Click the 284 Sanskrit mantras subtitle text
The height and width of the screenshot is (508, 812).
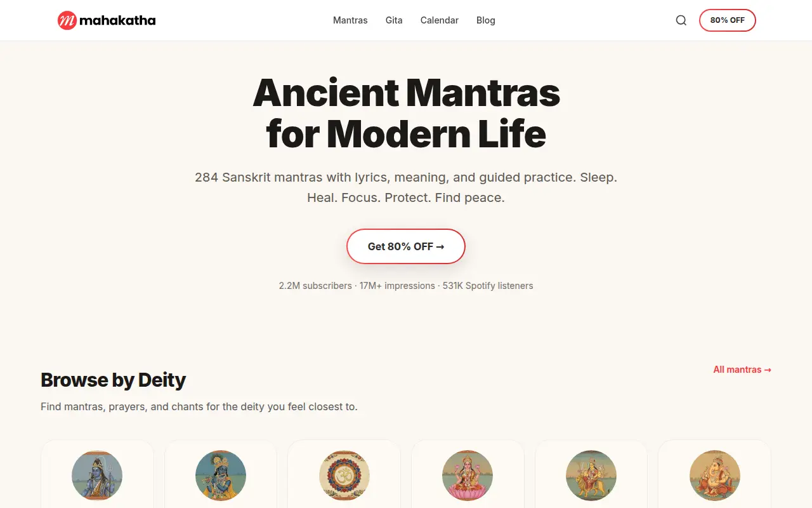pyautogui.click(x=406, y=187)
